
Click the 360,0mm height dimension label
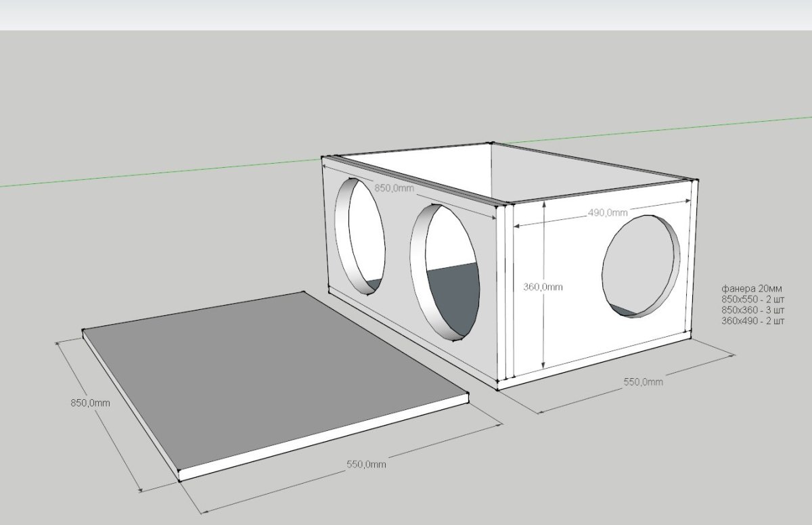tap(543, 287)
